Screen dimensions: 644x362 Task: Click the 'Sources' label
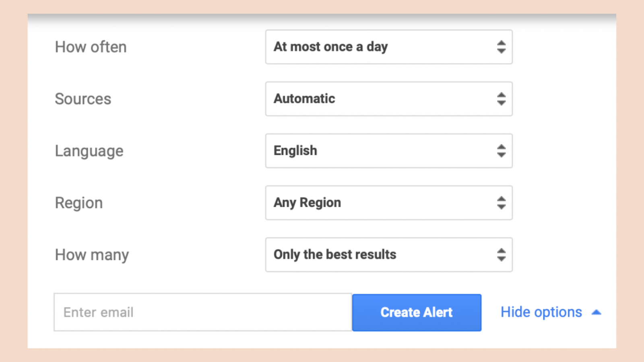click(x=83, y=99)
